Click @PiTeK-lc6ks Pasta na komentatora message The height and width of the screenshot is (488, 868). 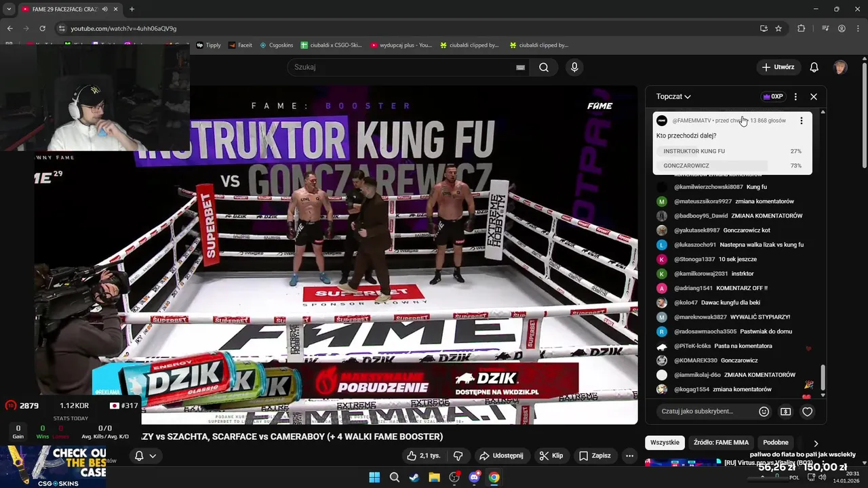pyautogui.click(x=732, y=346)
